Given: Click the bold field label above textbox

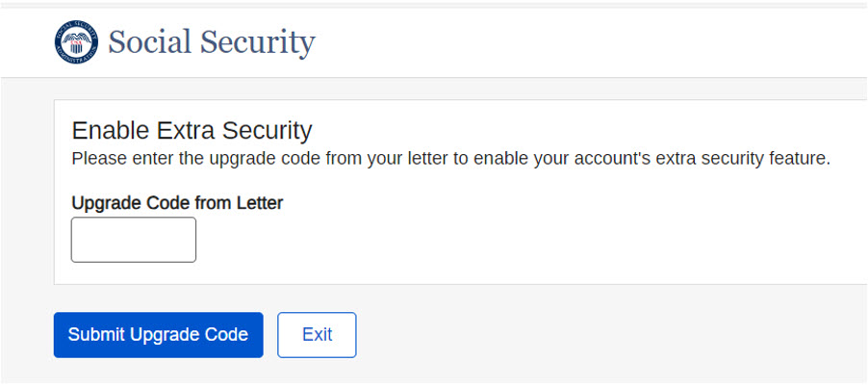Looking at the screenshot, I should (x=177, y=203).
